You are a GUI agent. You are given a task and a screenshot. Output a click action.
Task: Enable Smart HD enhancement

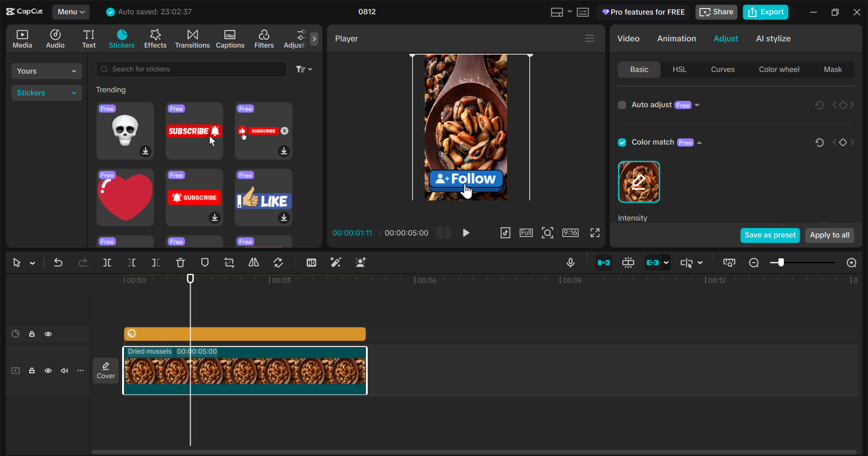(311, 262)
